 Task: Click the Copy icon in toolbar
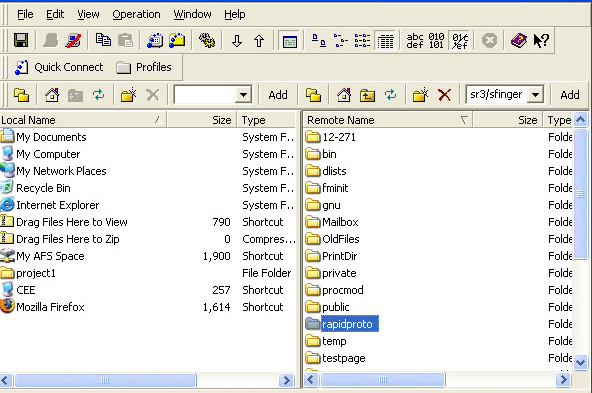(103, 40)
